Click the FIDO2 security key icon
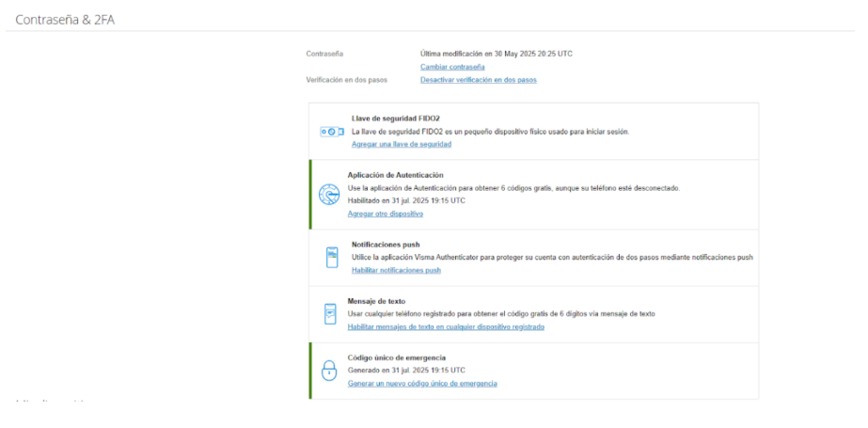The width and height of the screenshot is (868, 428). [x=332, y=132]
